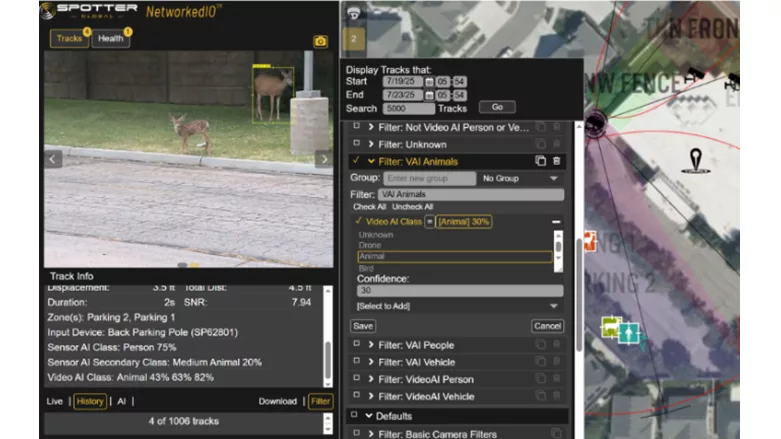Click the Enter new group field
Image resolution: width=781 pixels, height=439 pixels.
(429, 178)
